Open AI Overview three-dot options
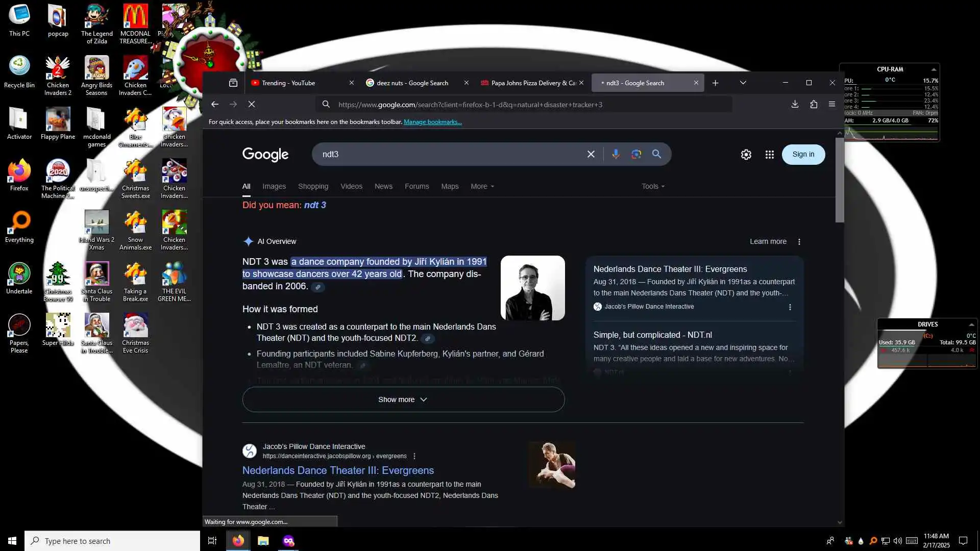Viewport: 980px width, 551px height. pos(799,242)
